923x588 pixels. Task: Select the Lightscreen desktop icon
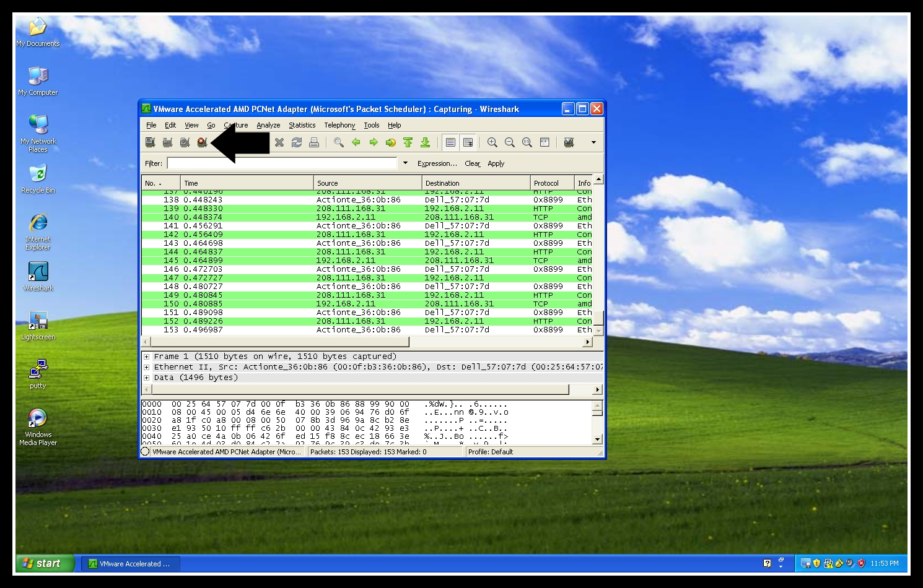point(38,326)
